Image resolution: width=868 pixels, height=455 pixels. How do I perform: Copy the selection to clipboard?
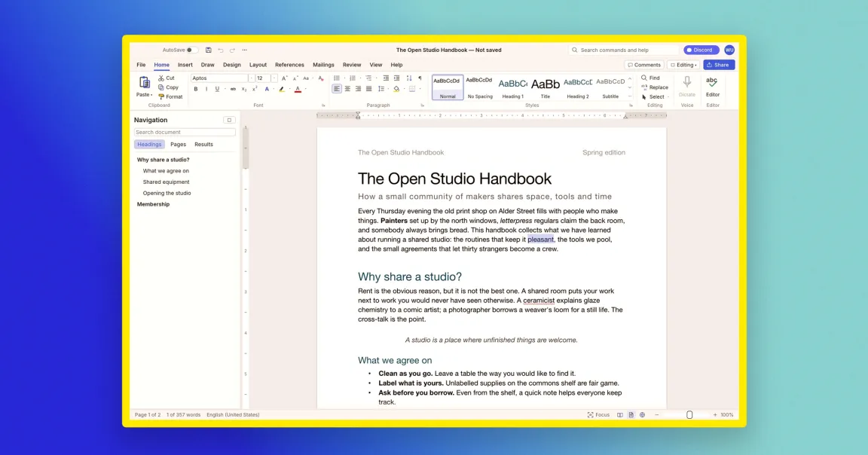[168, 87]
